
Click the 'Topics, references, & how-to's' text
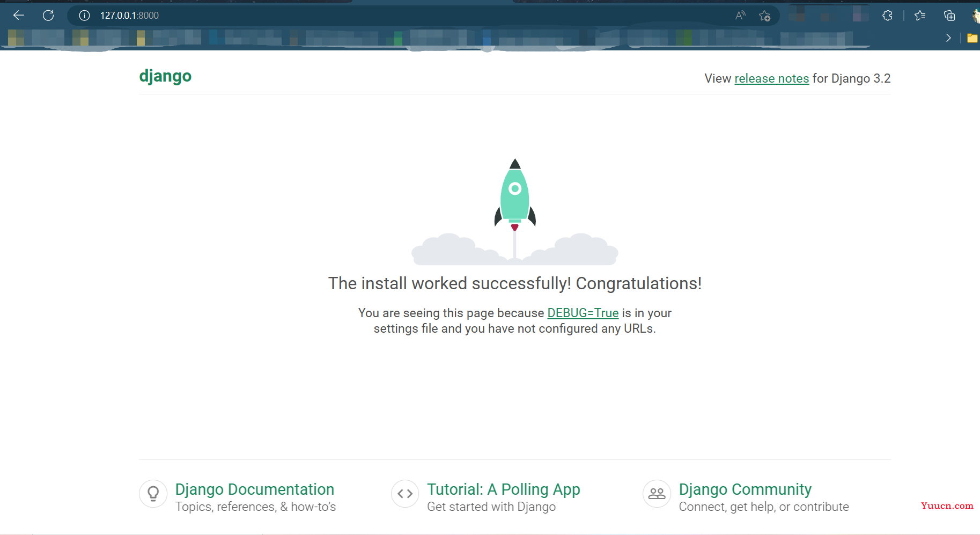[x=255, y=507]
